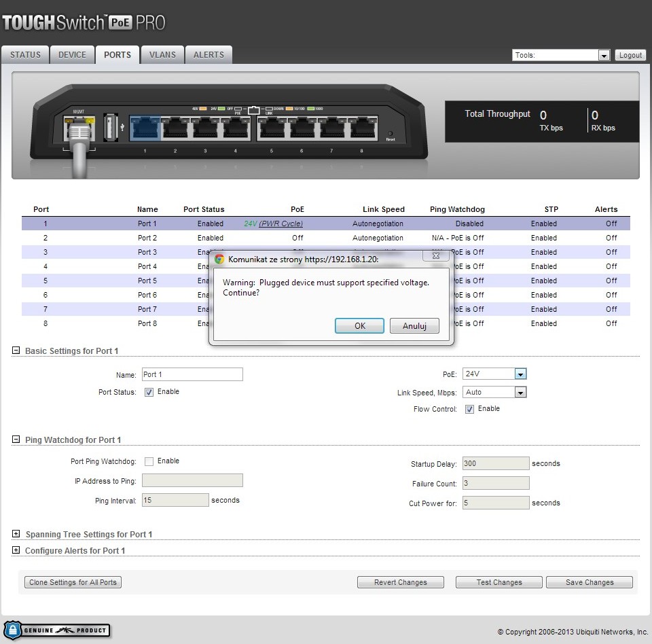Select the Port 5 row in table
This screenshot has width=652, height=644.
tap(326, 281)
